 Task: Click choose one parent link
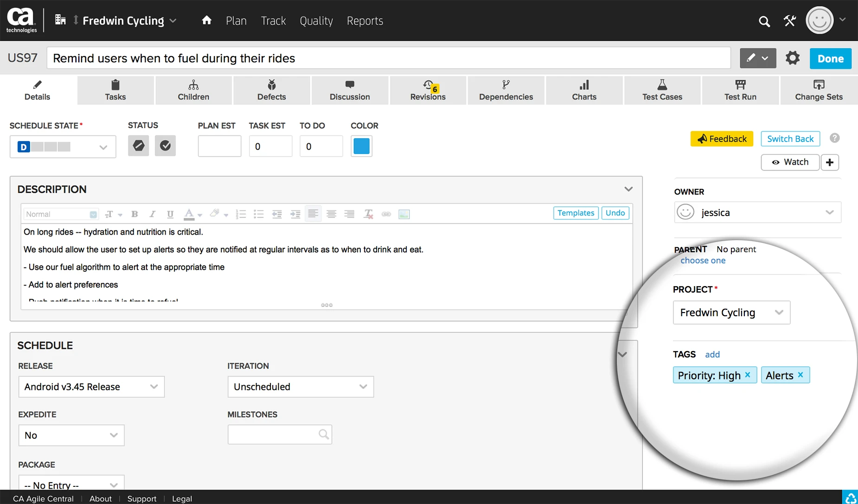pyautogui.click(x=703, y=260)
